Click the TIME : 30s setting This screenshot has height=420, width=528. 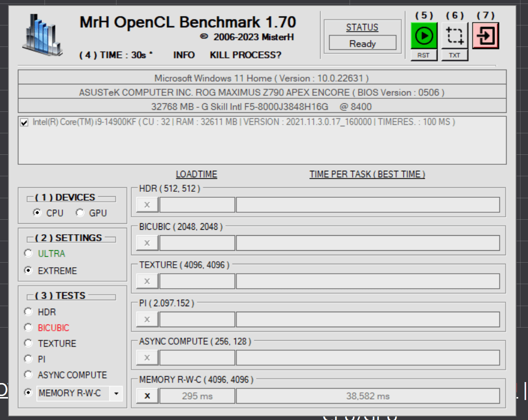tap(116, 55)
